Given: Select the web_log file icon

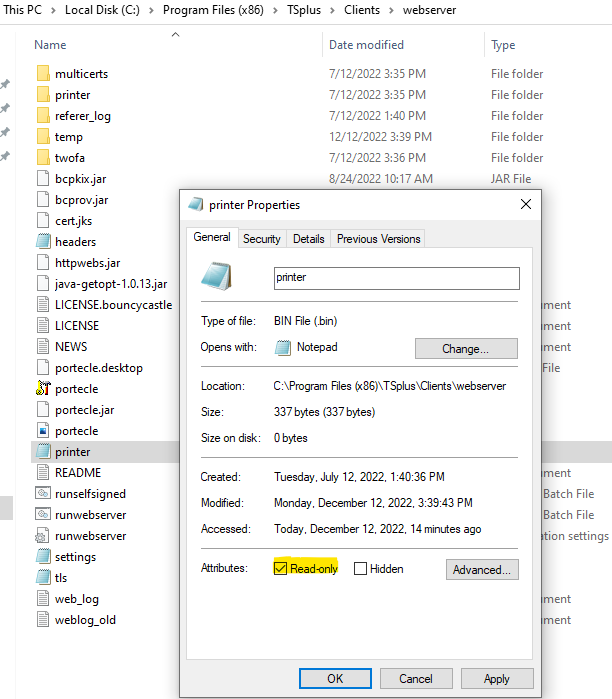Looking at the screenshot, I should click(x=43, y=599).
